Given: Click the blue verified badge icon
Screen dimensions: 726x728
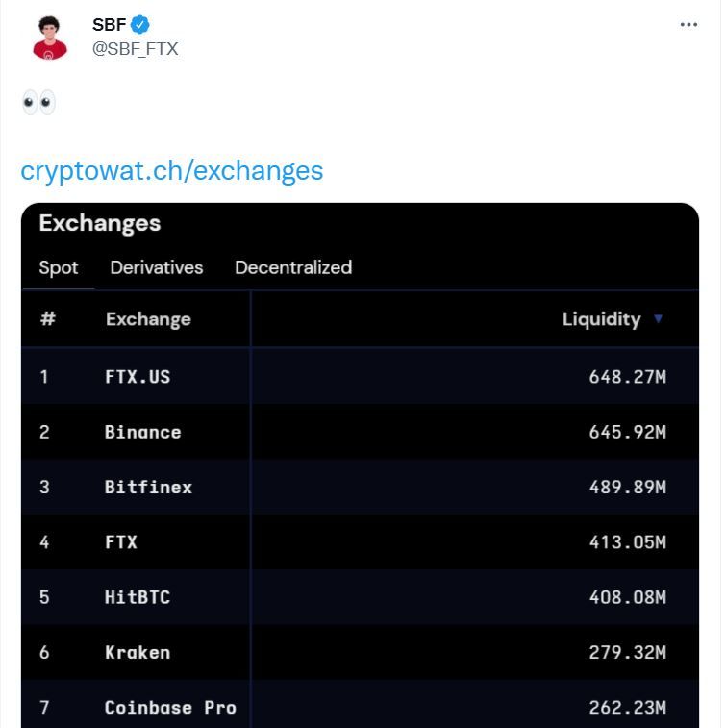Looking at the screenshot, I should point(140,24).
